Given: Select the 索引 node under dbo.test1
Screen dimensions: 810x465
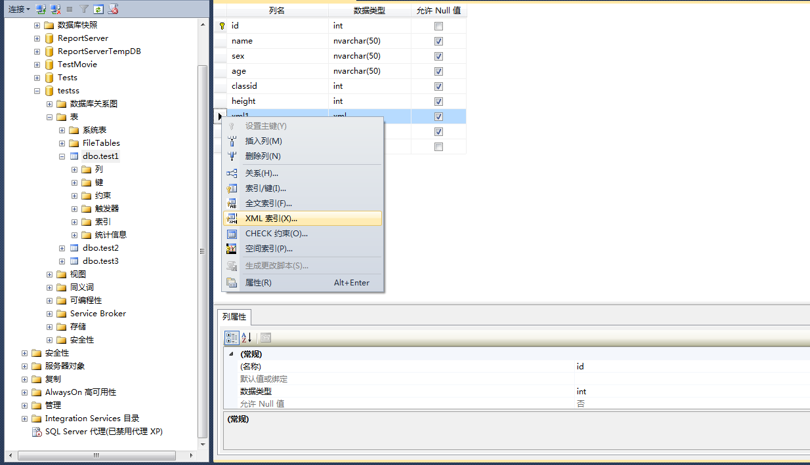Looking at the screenshot, I should [x=103, y=222].
